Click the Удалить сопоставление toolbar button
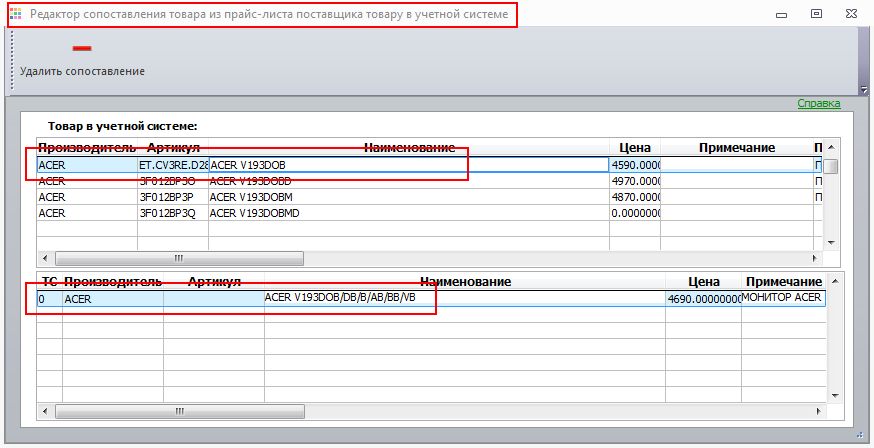 [x=82, y=59]
